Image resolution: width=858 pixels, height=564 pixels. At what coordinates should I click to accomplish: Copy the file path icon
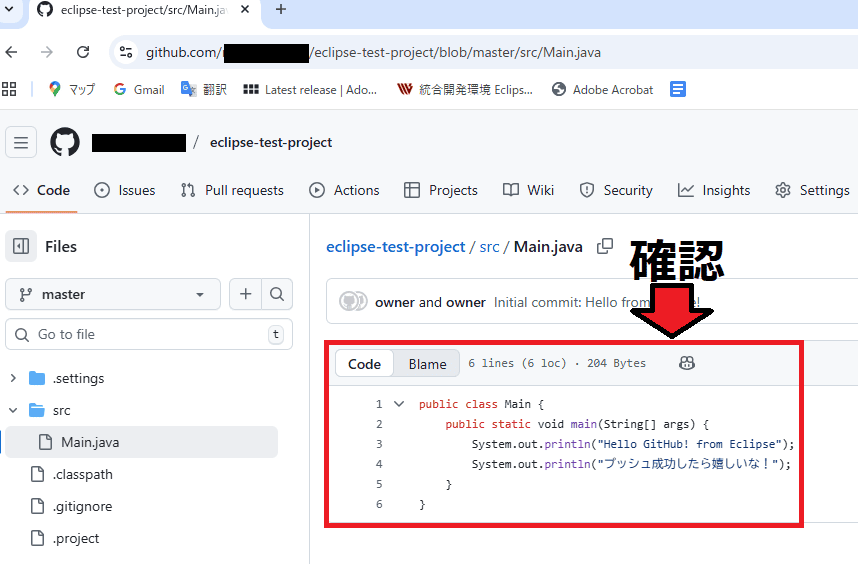click(x=605, y=246)
